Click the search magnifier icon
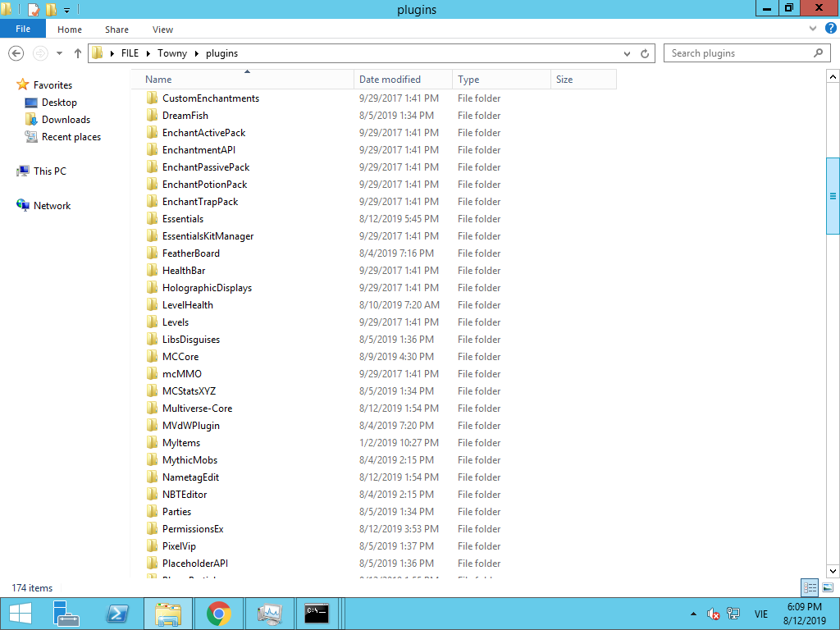 coord(818,52)
